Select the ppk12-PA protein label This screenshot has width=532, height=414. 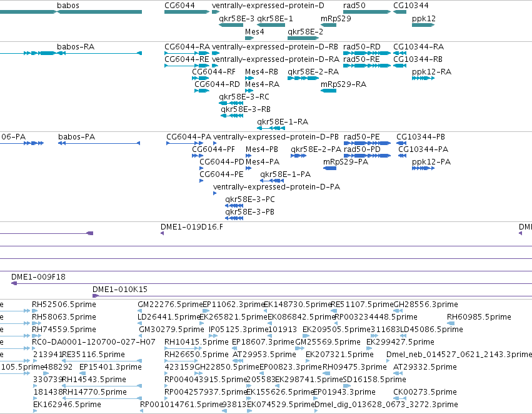(x=431, y=162)
